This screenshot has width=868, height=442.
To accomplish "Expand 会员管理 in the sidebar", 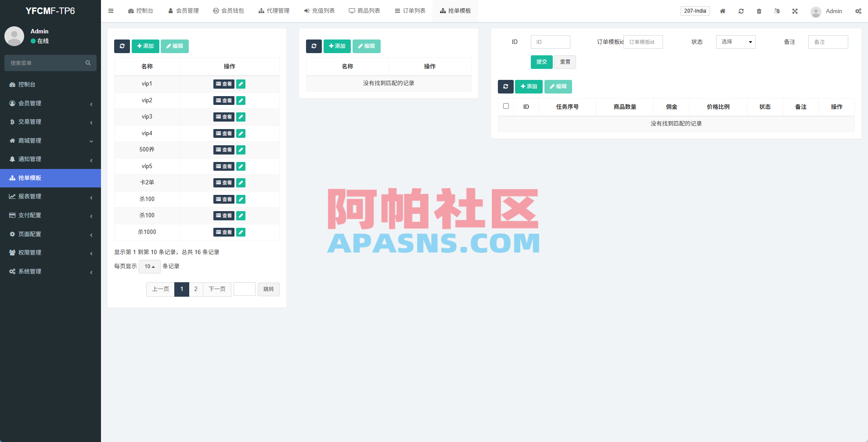I will (50, 103).
